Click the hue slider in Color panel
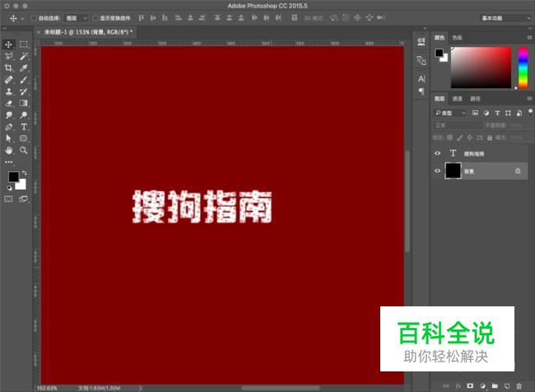Viewport: 535px width, 392px height. (523, 68)
